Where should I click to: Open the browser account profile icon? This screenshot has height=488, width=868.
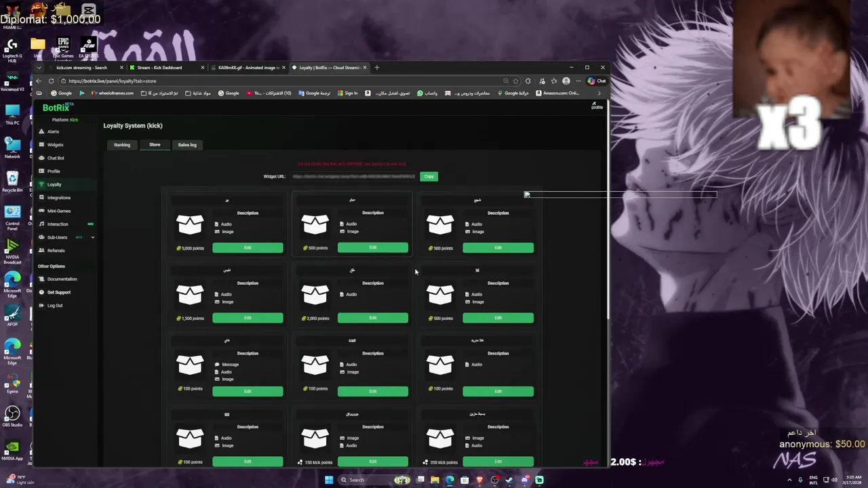click(566, 81)
